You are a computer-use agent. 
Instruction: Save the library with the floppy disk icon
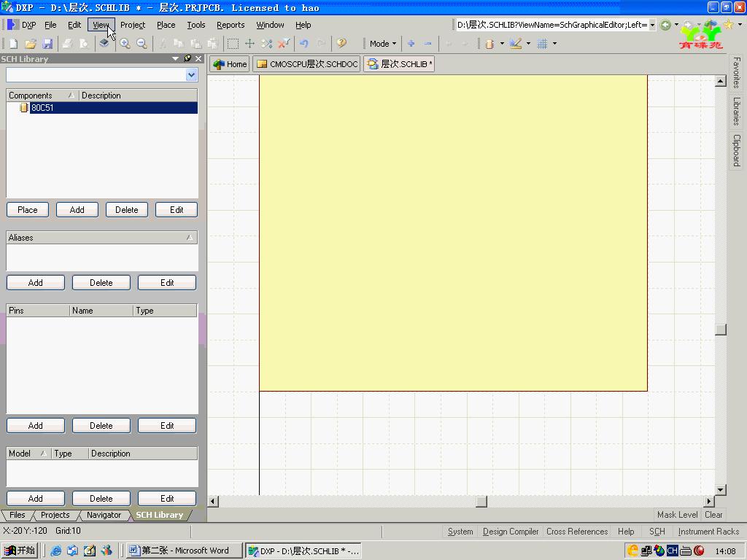click(47, 44)
